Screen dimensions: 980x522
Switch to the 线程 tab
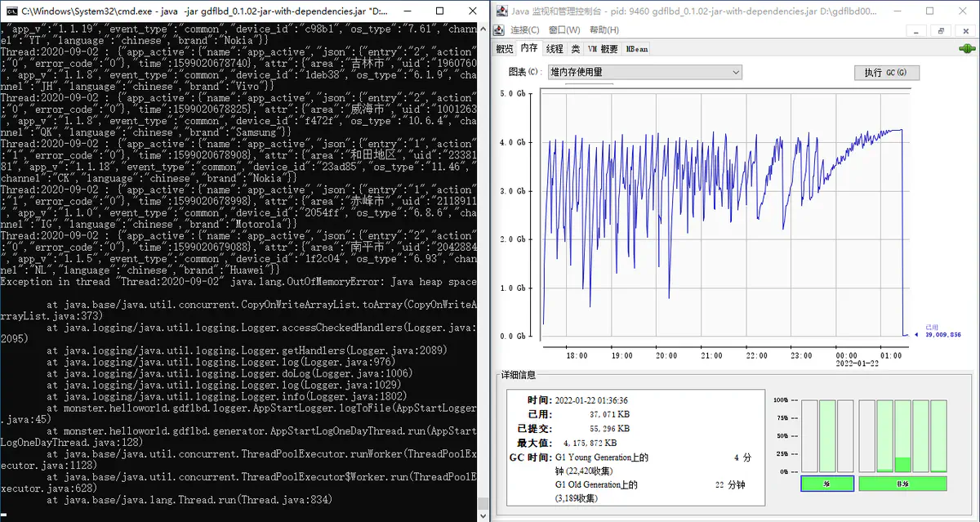[555, 49]
